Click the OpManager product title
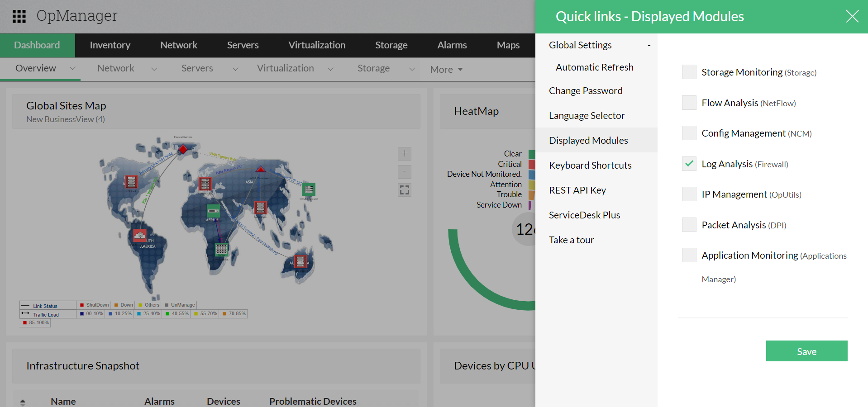Screen dimensions: 868x407 (77, 16)
